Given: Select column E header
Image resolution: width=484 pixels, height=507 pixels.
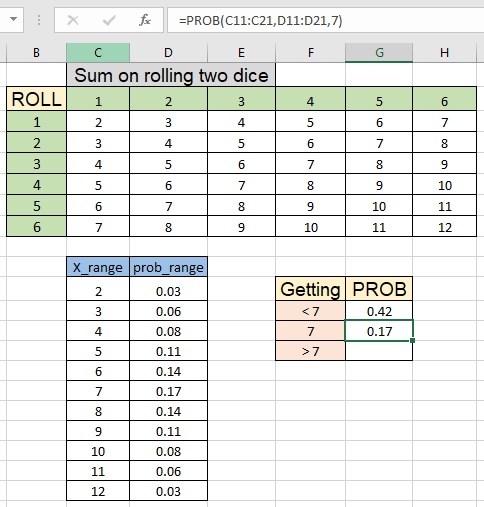Looking at the screenshot, I should click(x=241, y=53).
